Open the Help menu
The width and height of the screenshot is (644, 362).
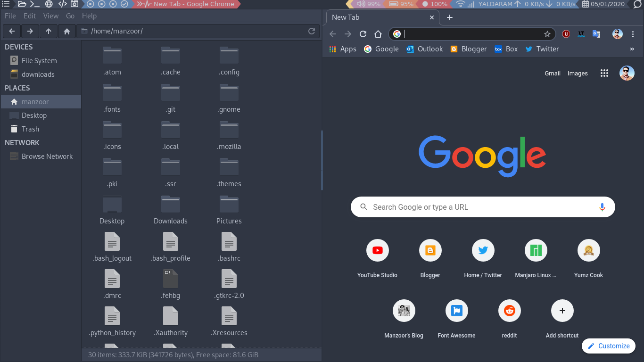(x=89, y=16)
